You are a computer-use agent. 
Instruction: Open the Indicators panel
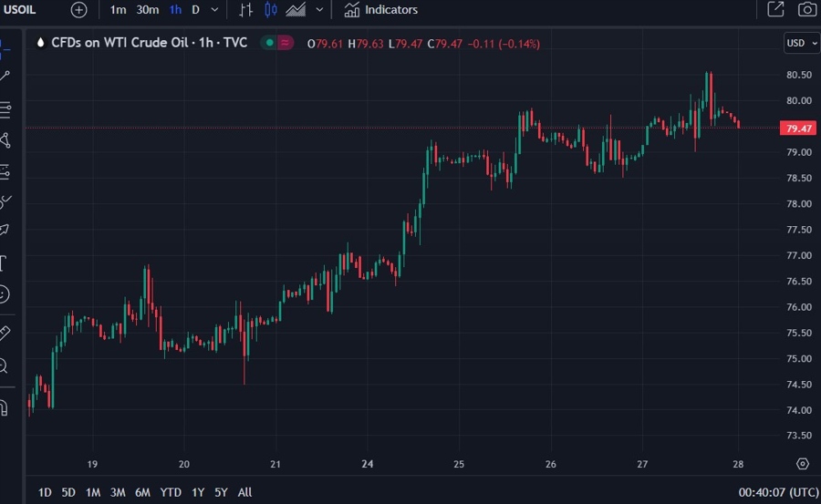click(380, 9)
